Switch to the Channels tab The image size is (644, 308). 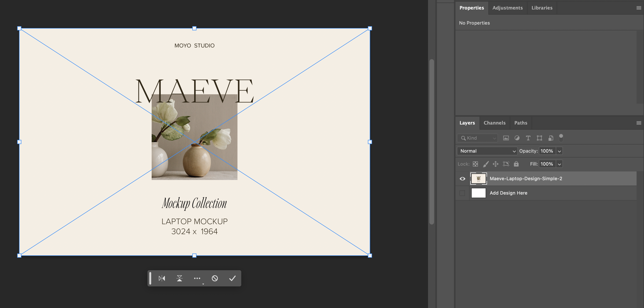pos(494,123)
